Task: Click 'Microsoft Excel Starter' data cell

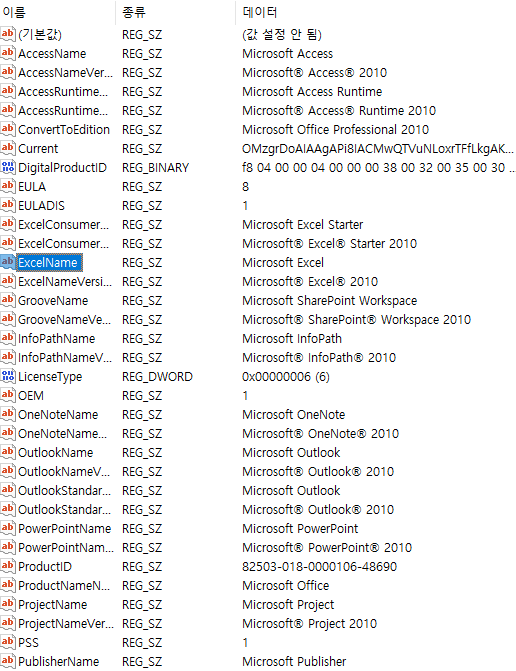Action: (x=302, y=224)
